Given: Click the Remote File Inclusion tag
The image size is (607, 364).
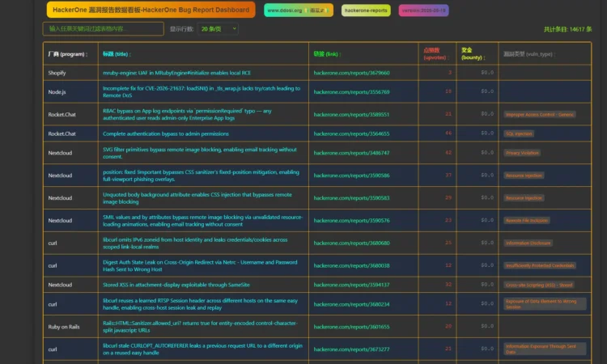Looking at the screenshot, I should click(527, 221).
